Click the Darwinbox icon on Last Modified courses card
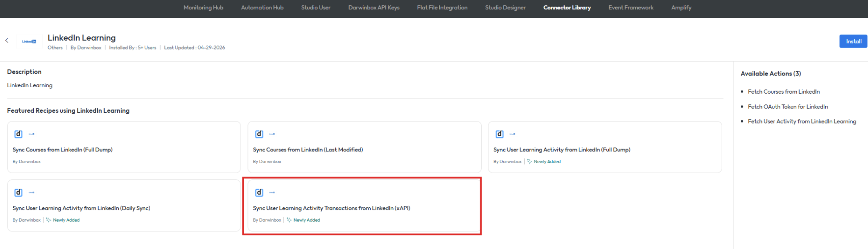The height and width of the screenshot is (249, 868). [x=259, y=134]
